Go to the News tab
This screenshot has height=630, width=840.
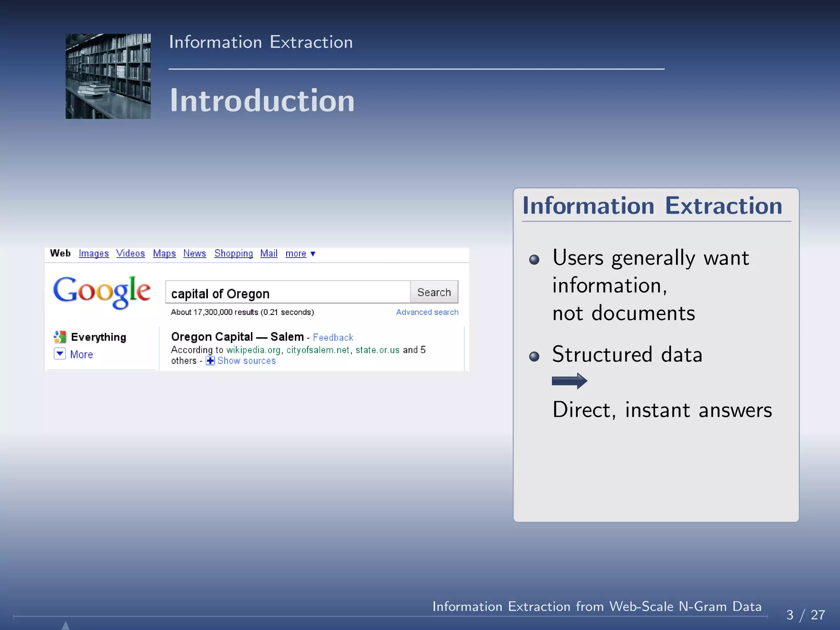[x=194, y=253]
